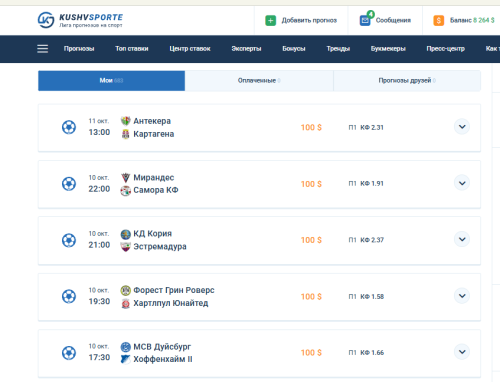Click the orange balance dollar icon
Image resolution: width=500 pixels, height=382 pixels.
coord(439,20)
